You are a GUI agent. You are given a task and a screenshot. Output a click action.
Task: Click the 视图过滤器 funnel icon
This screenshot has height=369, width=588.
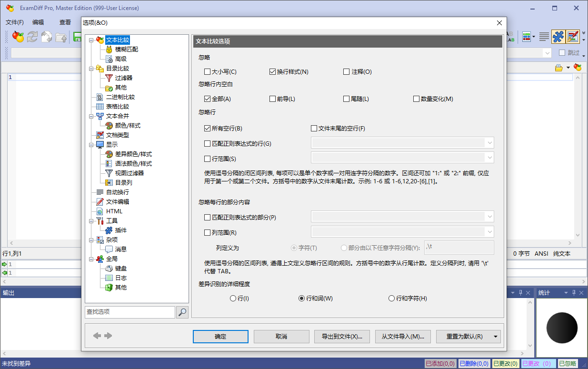(x=109, y=173)
